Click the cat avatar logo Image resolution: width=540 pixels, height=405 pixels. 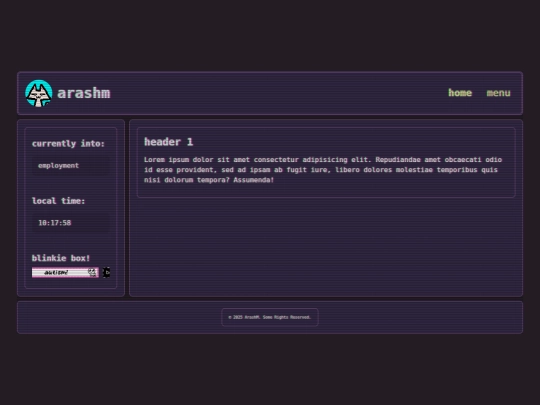39,93
